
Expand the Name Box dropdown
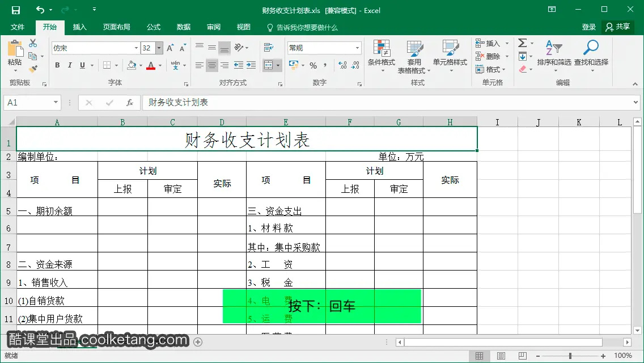(x=56, y=102)
